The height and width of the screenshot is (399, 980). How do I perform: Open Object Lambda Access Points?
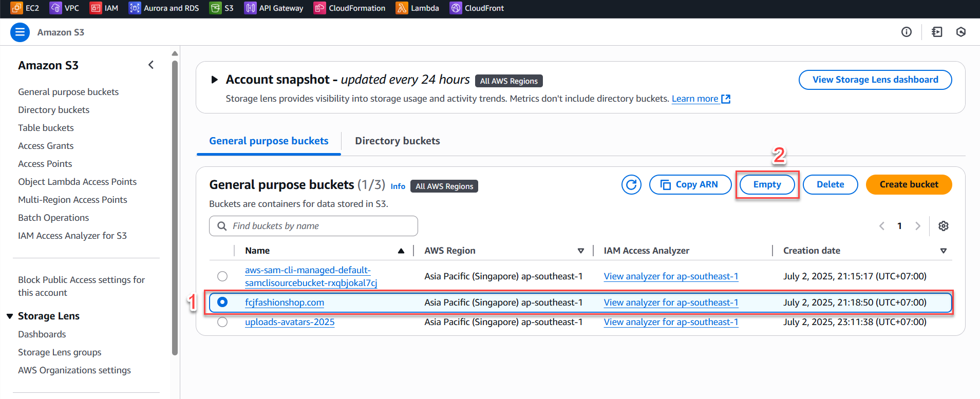point(77,182)
